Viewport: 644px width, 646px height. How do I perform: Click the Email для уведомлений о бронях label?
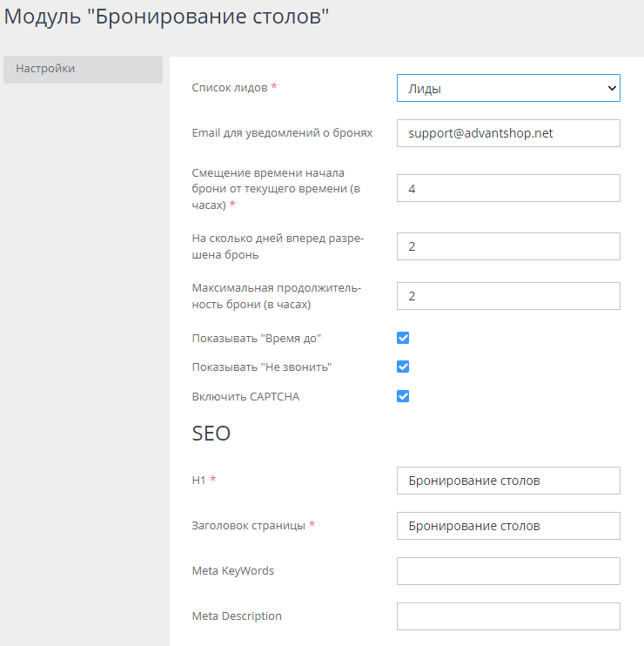[x=282, y=133]
